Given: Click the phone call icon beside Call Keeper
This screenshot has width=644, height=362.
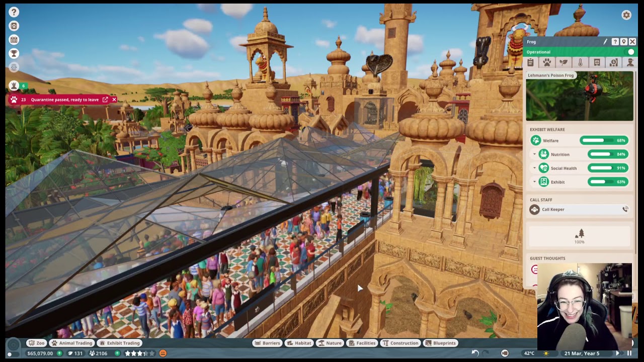Looking at the screenshot, I should click(x=625, y=209).
